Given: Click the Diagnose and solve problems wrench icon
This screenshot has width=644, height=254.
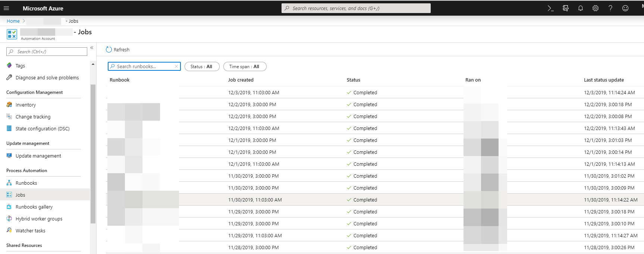Looking at the screenshot, I should tap(9, 77).
